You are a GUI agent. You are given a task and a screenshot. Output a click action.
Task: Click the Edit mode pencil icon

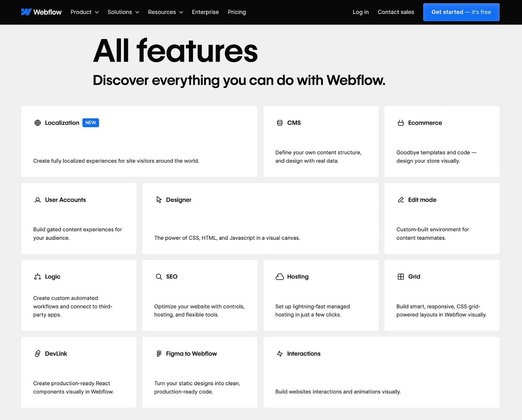click(x=401, y=200)
